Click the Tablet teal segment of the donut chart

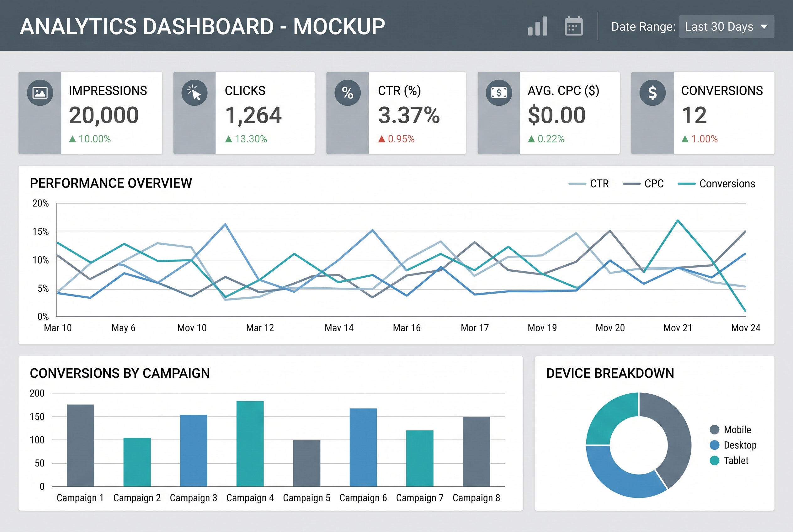pos(611,417)
